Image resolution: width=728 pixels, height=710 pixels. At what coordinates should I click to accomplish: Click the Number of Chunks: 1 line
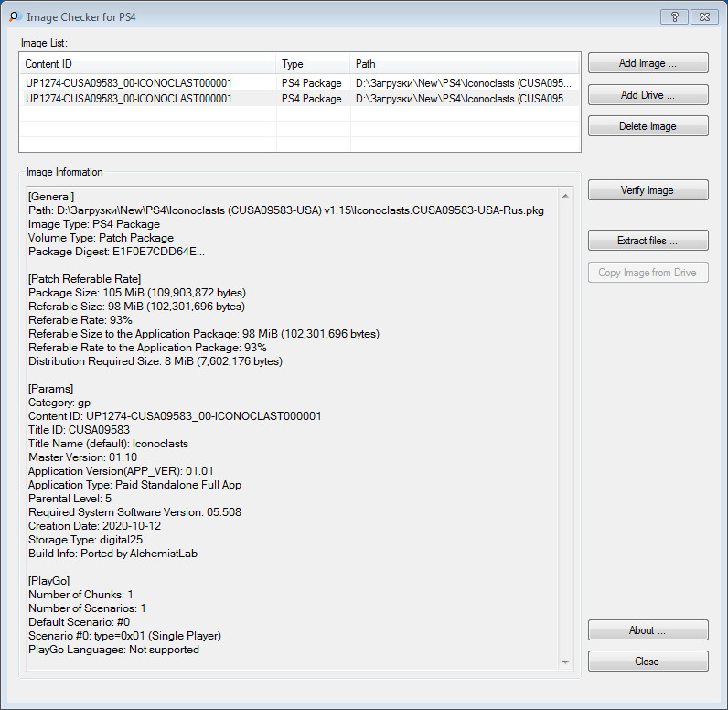click(80, 595)
